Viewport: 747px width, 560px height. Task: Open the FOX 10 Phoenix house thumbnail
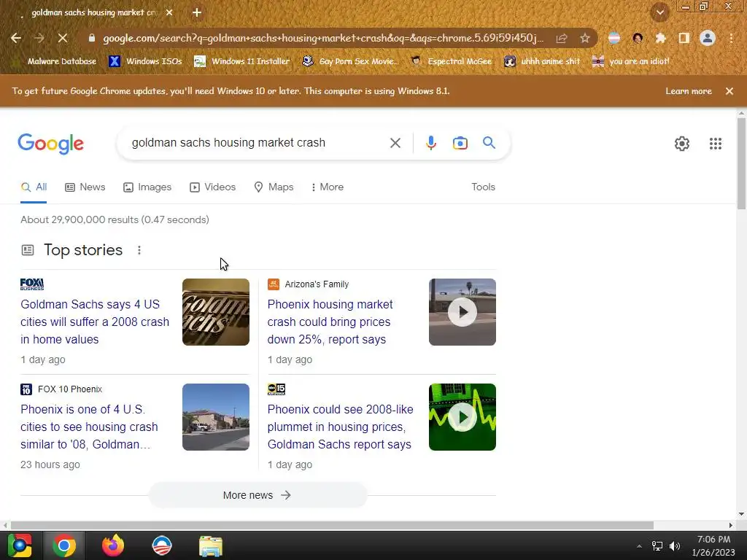pyautogui.click(x=216, y=417)
